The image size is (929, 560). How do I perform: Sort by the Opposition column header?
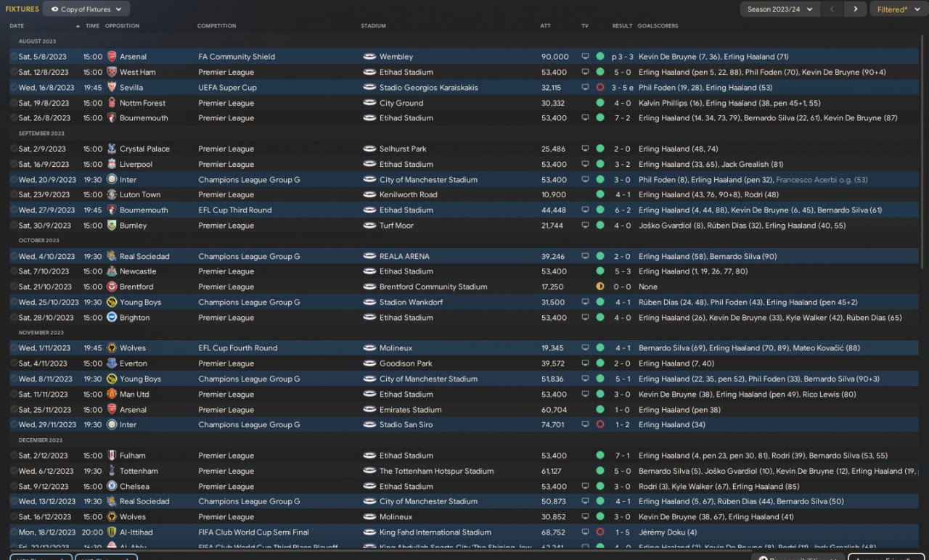coord(122,26)
